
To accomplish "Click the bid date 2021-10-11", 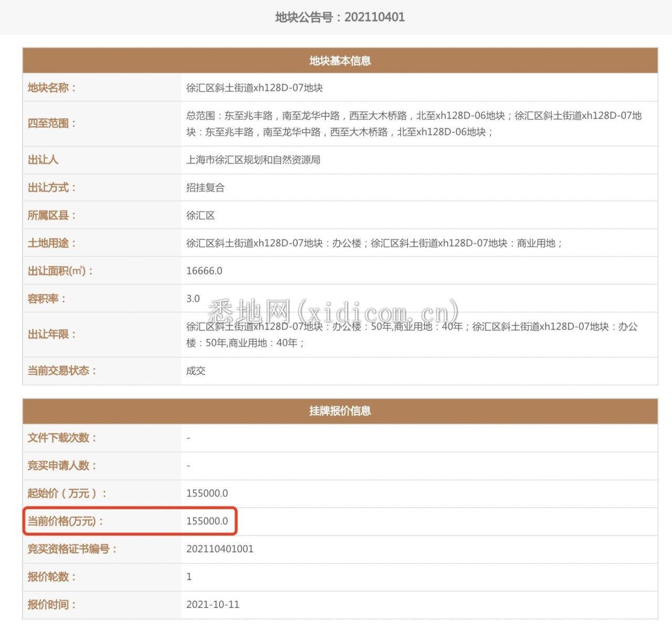I will point(213,605).
